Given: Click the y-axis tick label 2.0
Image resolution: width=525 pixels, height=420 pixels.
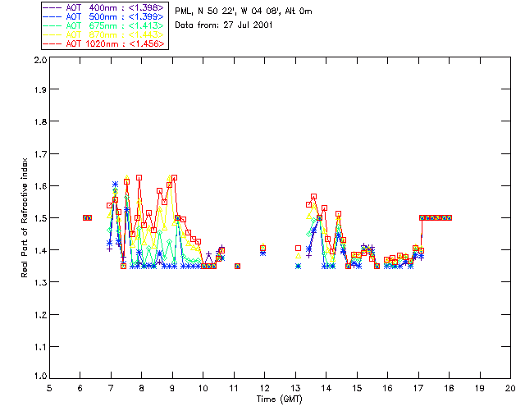Looking at the screenshot, I should click(x=40, y=60).
